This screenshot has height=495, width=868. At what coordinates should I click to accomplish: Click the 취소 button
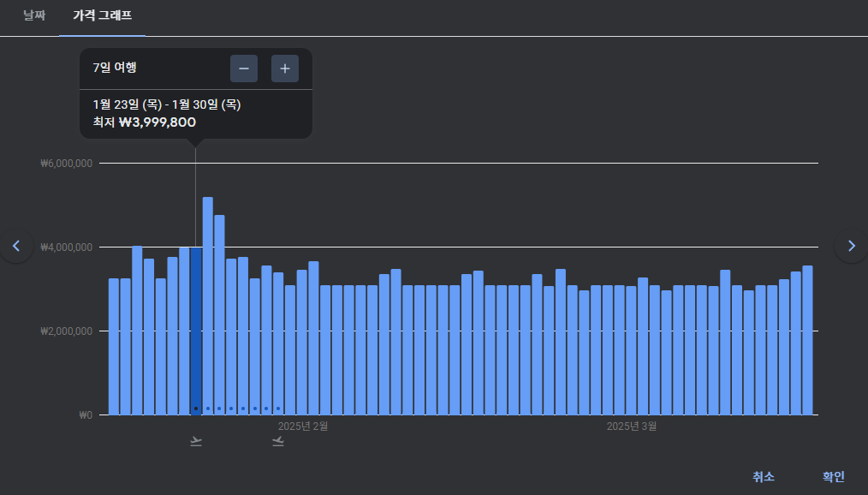764,477
